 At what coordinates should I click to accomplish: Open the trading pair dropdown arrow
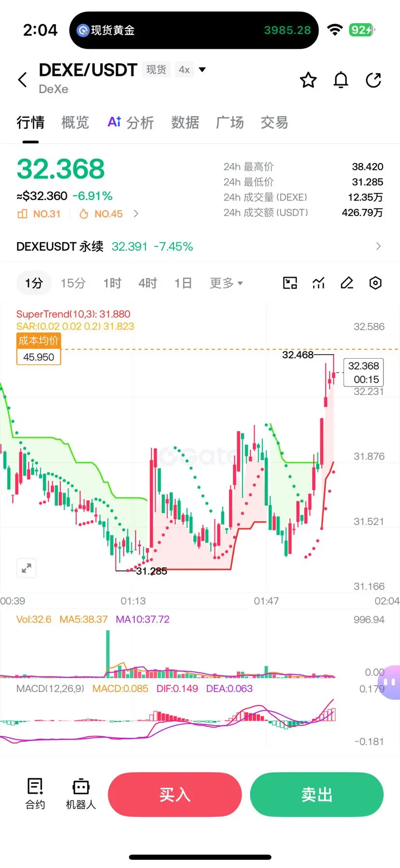[202, 70]
